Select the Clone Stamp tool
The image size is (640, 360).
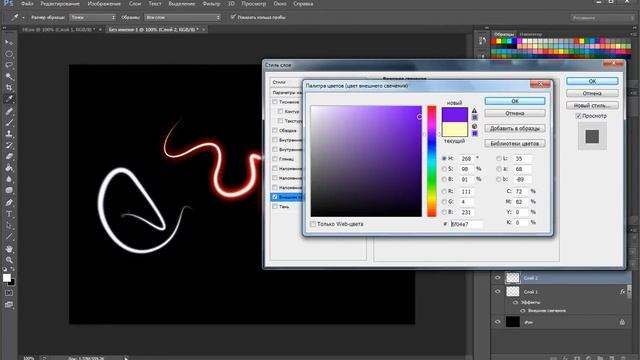click(x=9, y=134)
